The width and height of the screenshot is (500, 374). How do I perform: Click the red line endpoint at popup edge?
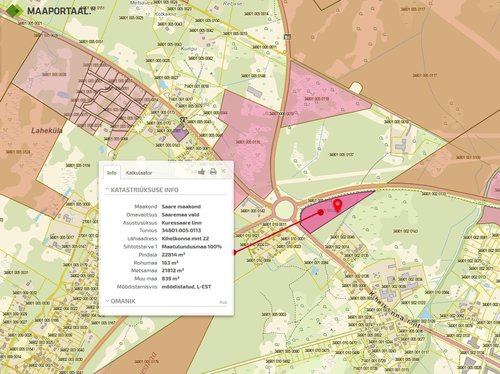click(234, 252)
